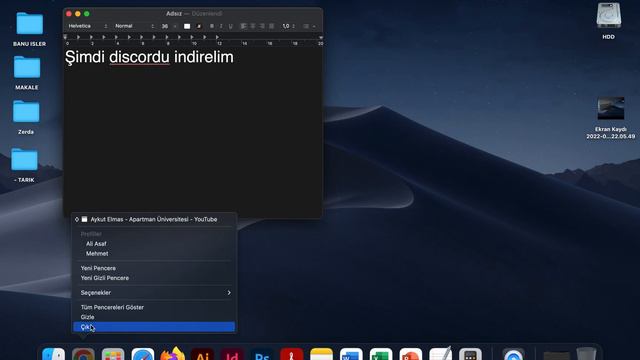Open Firefox from the Dock
The width and height of the screenshot is (640, 360).
(x=172, y=353)
